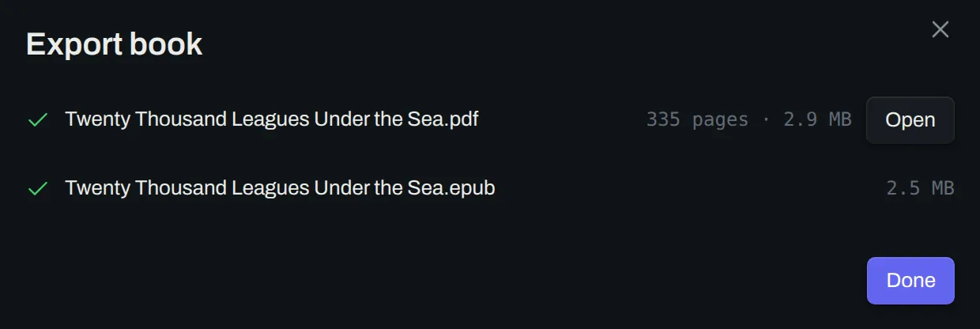The height and width of the screenshot is (329, 980).
Task: Click the 2.9 MB size label
Action: (817, 120)
